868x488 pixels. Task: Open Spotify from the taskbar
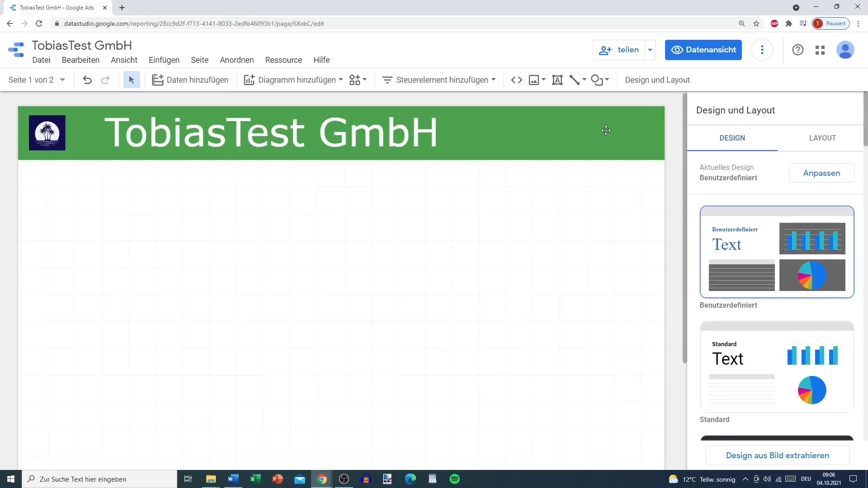click(455, 479)
